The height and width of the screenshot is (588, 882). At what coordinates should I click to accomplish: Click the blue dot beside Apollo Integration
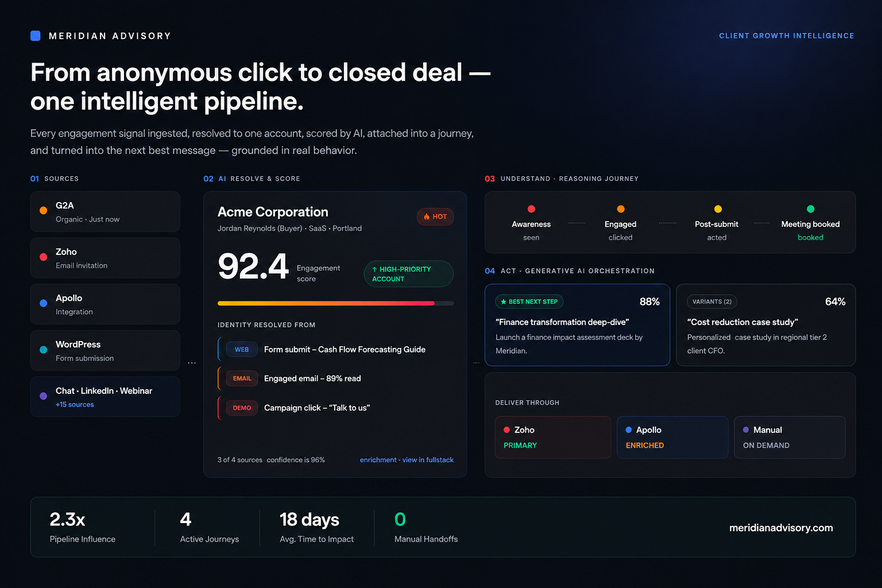coord(43,303)
